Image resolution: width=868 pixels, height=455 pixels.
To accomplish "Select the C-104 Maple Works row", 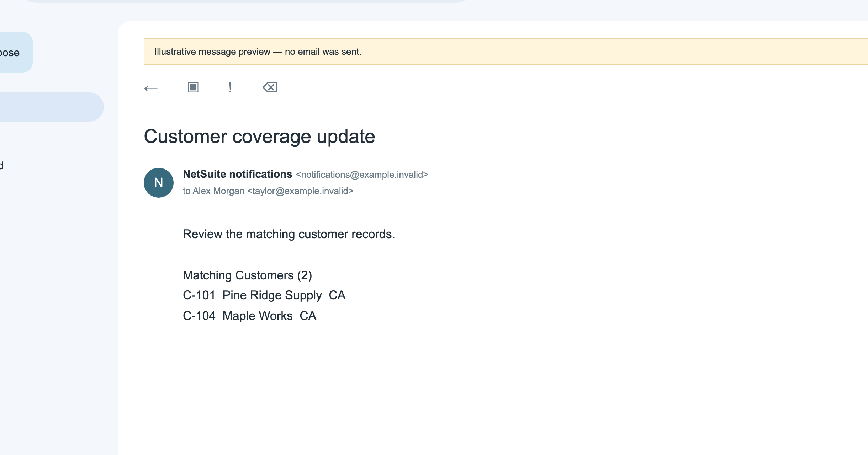I will click(249, 316).
